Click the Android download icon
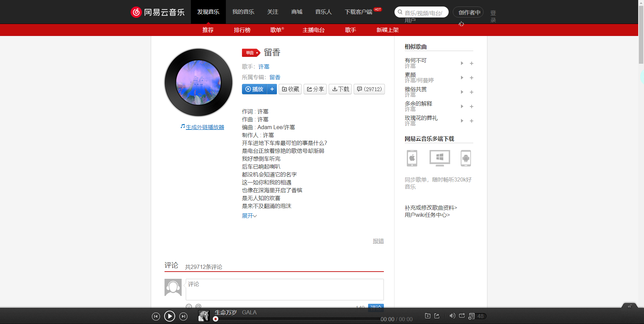 coord(465,158)
